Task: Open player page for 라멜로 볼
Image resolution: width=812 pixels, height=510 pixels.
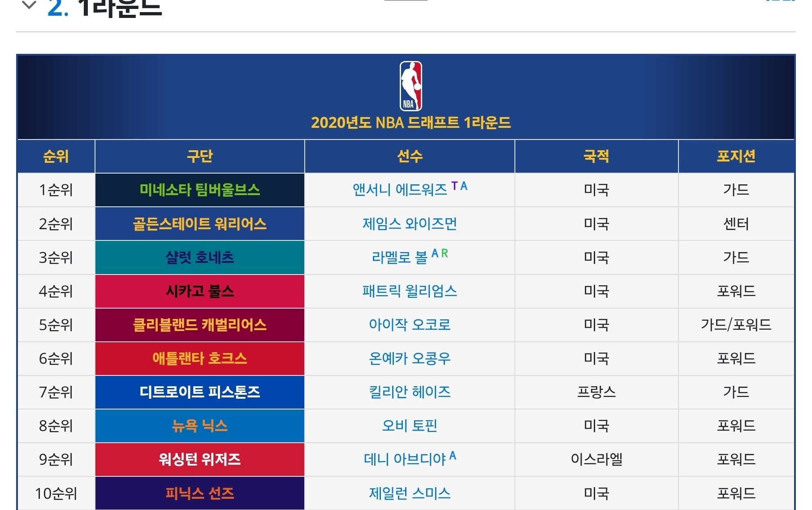Action: [400, 257]
